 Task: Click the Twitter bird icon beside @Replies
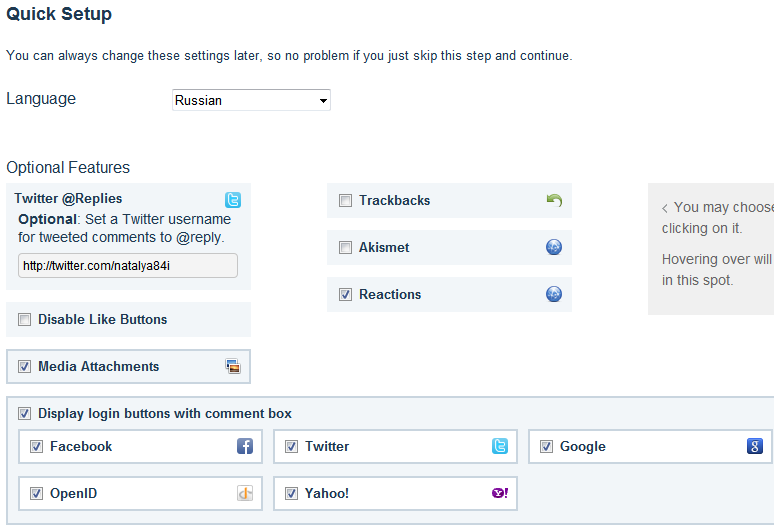[x=233, y=200]
